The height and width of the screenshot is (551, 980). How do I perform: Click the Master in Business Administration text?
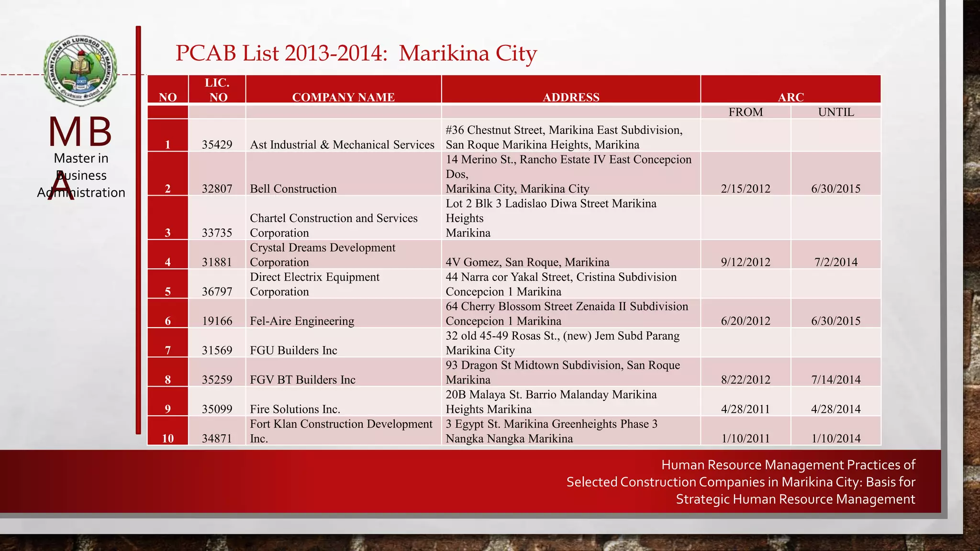81,175
